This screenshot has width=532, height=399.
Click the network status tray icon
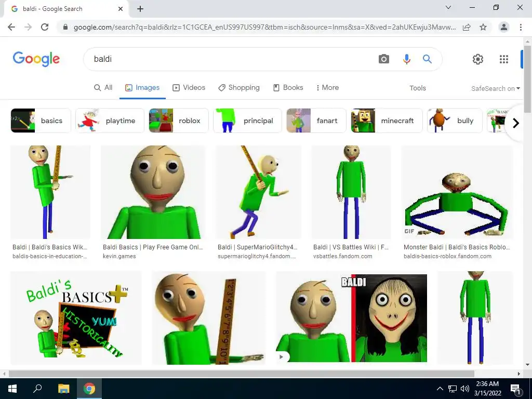click(x=453, y=389)
